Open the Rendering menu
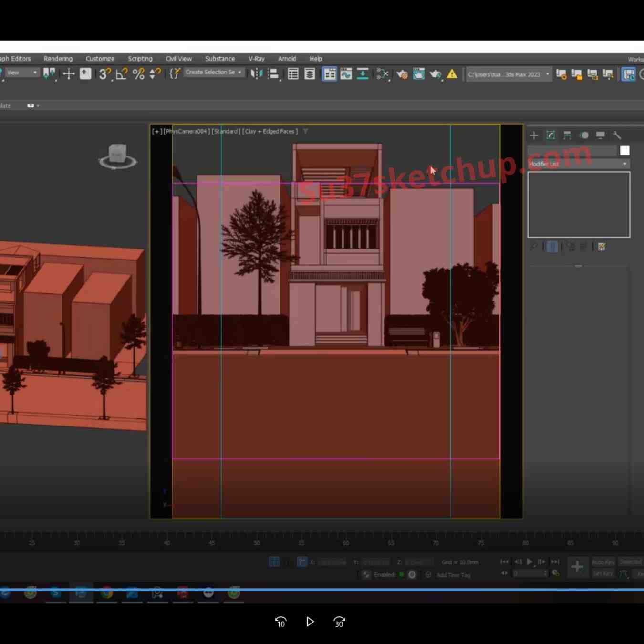The height and width of the screenshot is (644, 644). [58, 59]
